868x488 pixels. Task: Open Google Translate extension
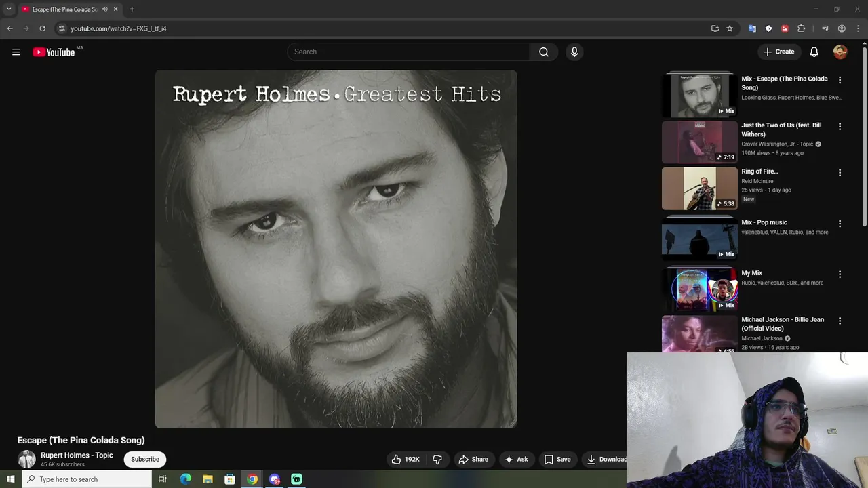coord(752,28)
